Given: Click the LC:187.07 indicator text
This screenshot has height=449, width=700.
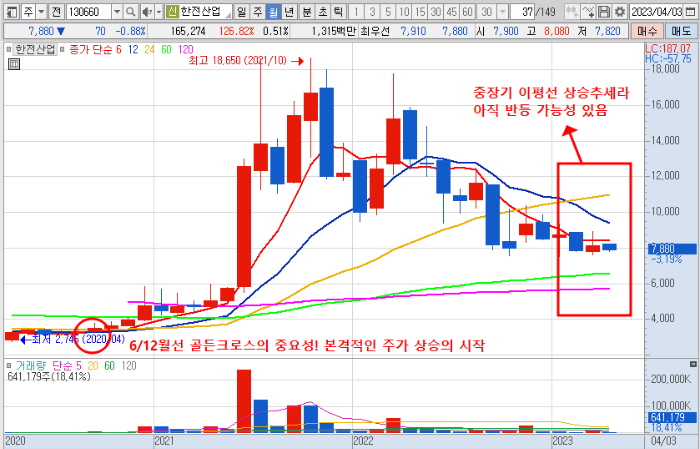Looking at the screenshot, I should tap(668, 48).
